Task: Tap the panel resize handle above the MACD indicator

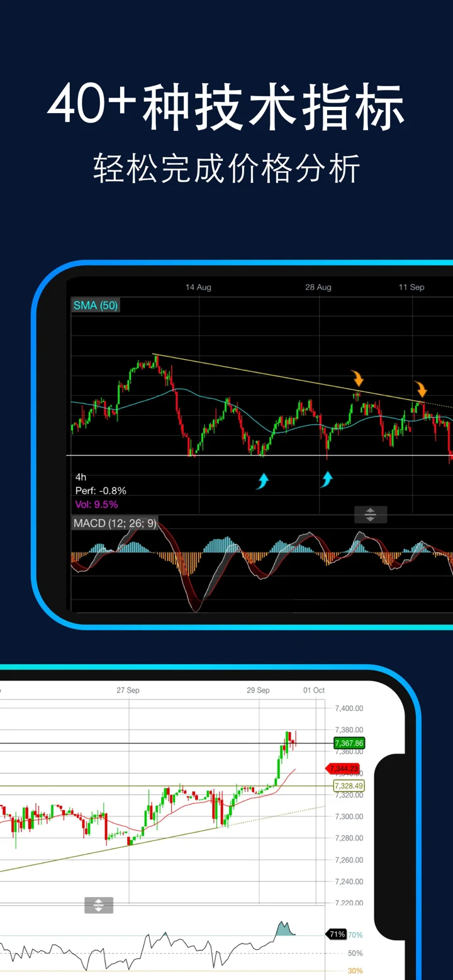Action: [370, 515]
